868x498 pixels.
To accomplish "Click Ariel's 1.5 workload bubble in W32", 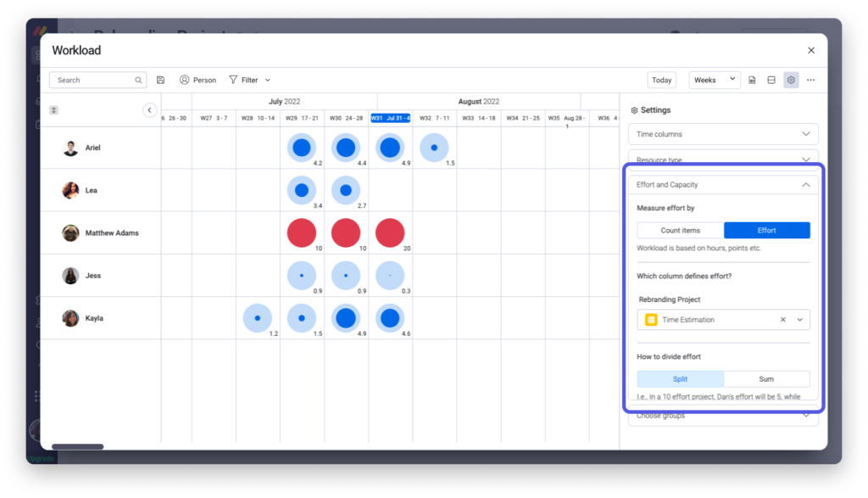I will click(x=434, y=148).
